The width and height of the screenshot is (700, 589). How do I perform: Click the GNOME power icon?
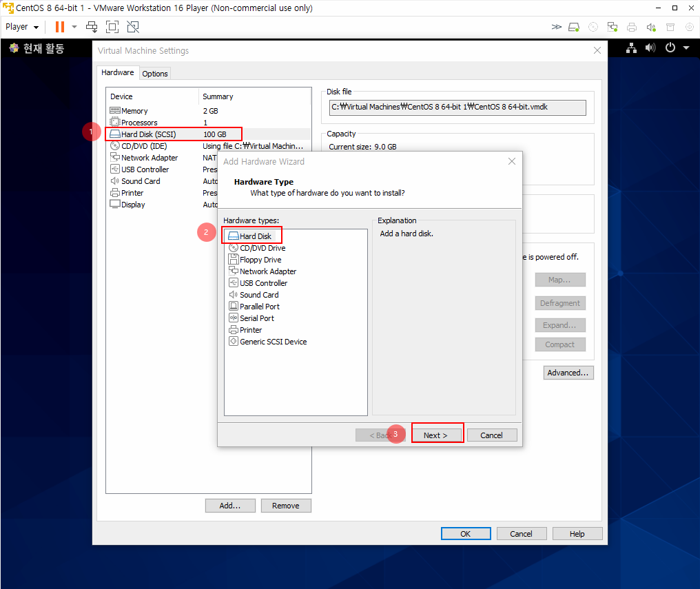pyautogui.click(x=670, y=48)
